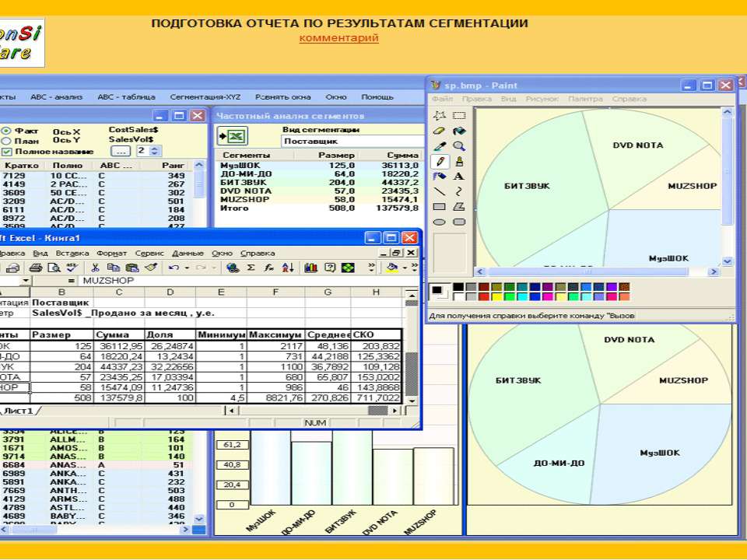Pick the yellow swatch in Paint palette
This screenshot has height=560, width=747.
tap(497, 296)
